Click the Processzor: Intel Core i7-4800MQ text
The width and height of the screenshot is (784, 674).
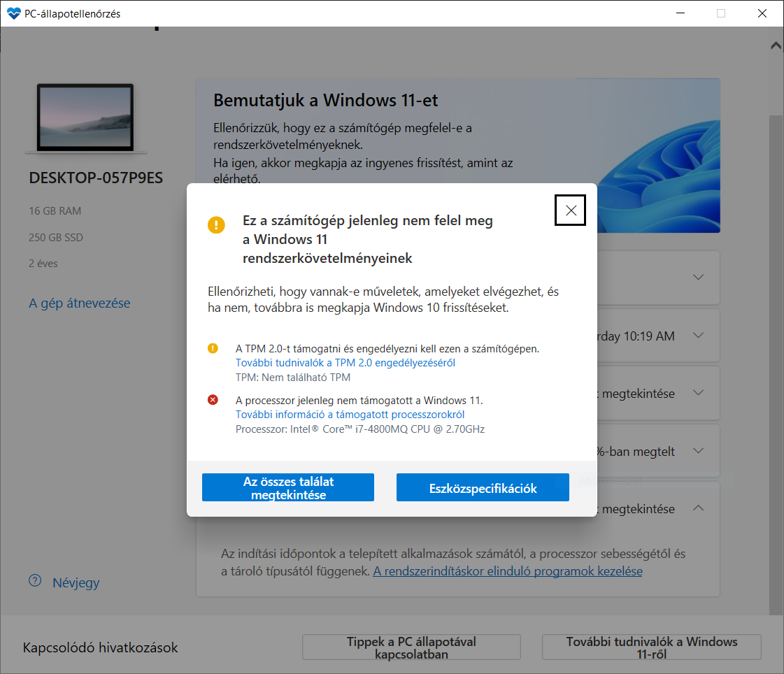360,429
